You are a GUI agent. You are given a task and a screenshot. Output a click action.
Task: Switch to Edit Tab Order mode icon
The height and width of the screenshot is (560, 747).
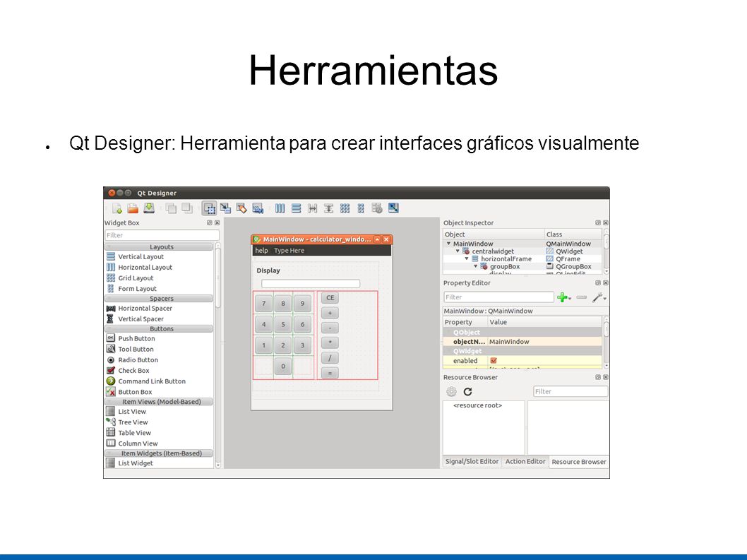tap(258, 208)
